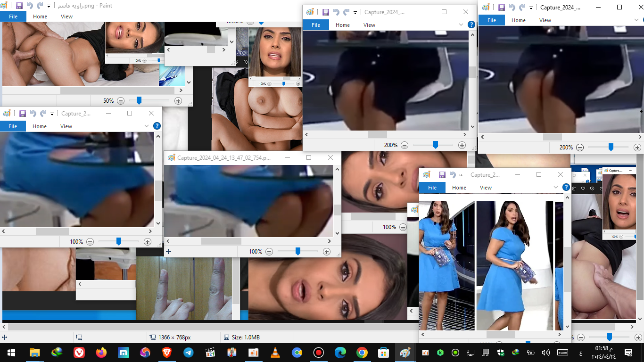Open Firefox from the taskbar
This screenshot has height=362, width=644.
click(101, 353)
